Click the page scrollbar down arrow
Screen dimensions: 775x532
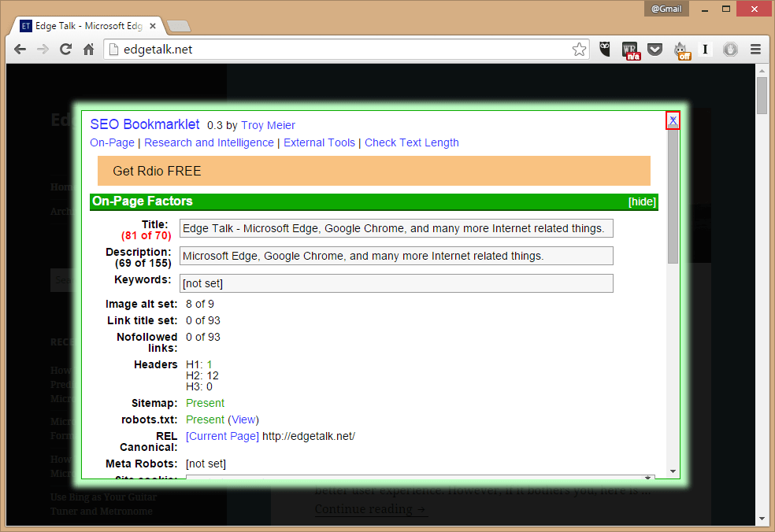pyautogui.click(x=762, y=519)
